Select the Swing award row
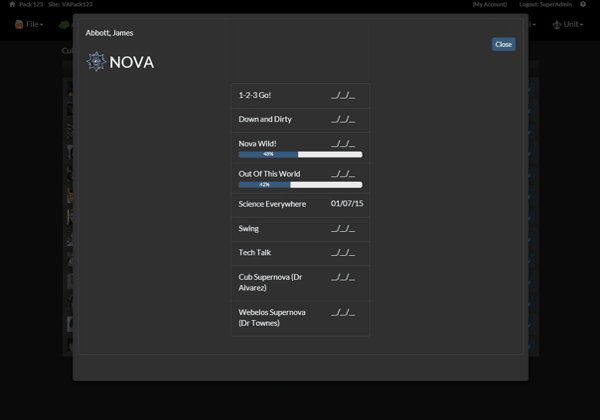The height and width of the screenshot is (420, 600). [300, 230]
